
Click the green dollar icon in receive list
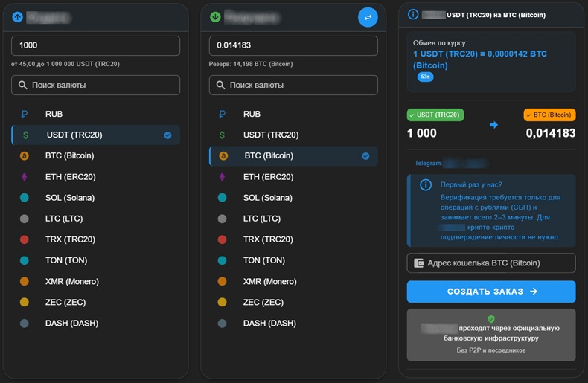pos(223,135)
